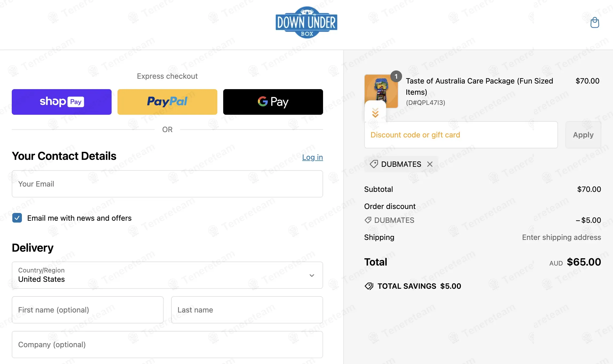Screen dimensions: 613x364
Task: Follow the Log in link
Action: click(x=312, y=157)
